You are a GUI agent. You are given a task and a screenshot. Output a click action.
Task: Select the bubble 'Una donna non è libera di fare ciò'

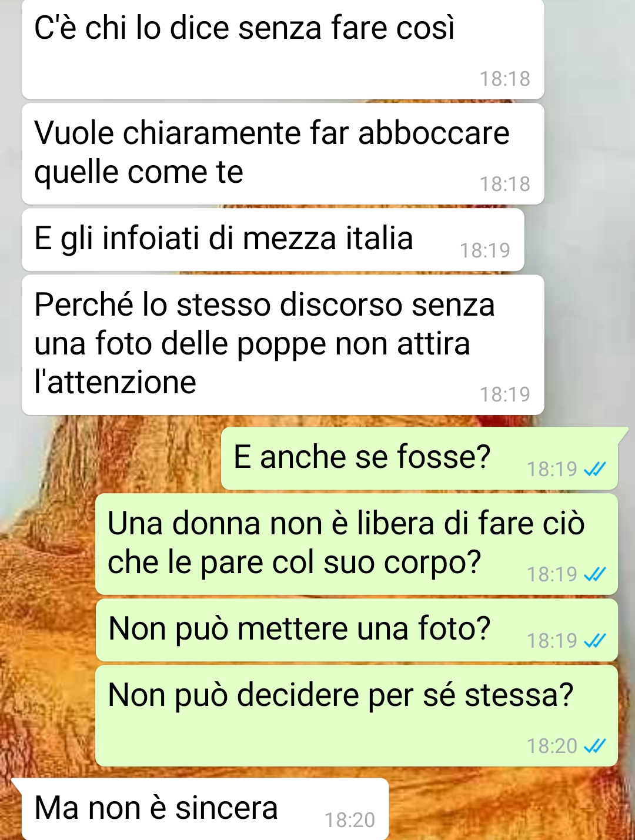(x=357, y=544)
